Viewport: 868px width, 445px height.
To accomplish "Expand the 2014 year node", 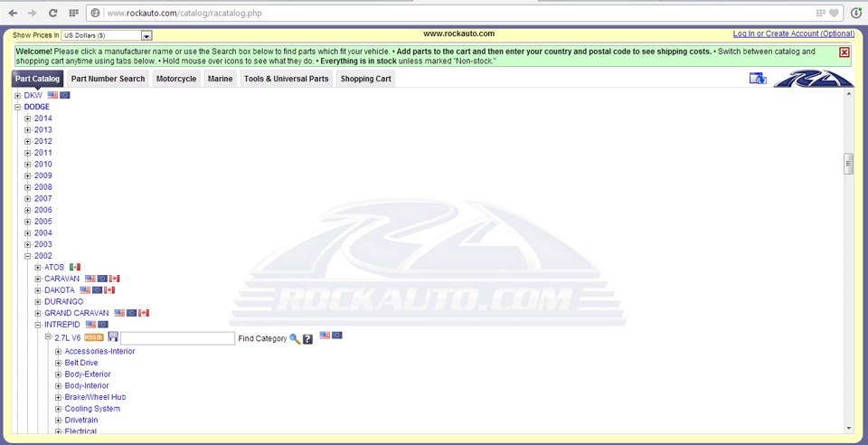I will (28, 118).
